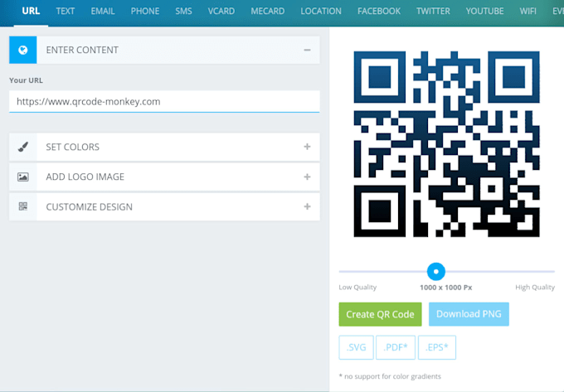This screenshot has height=392, width=564.
Task: Switch to the YOUTUBE tab
Action: 484,11
